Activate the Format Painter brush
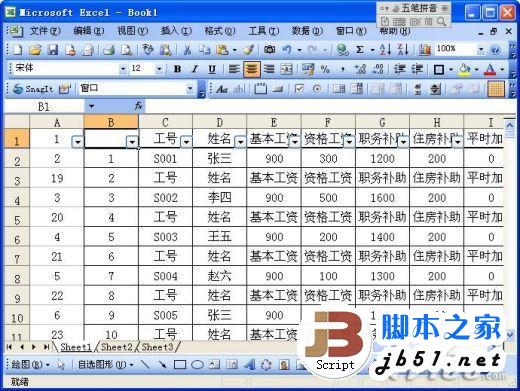This screenshot has height=391, width=520. point(248,50)
